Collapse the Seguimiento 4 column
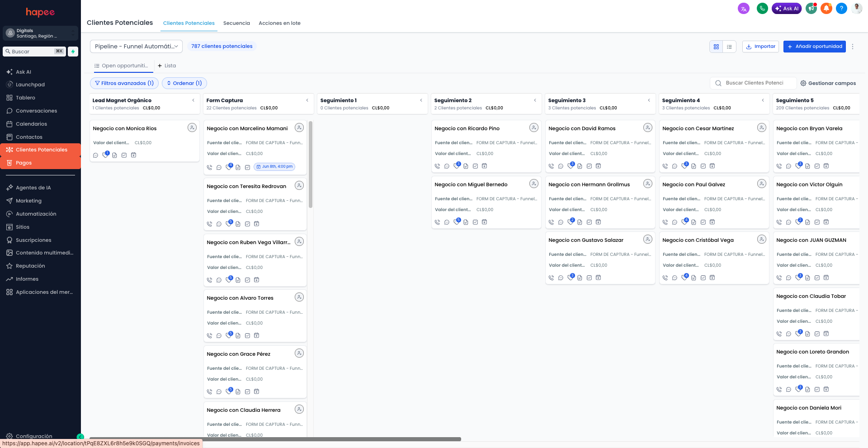Image resolution: width=868 pixels, height=448 pixels. point(763,100)
